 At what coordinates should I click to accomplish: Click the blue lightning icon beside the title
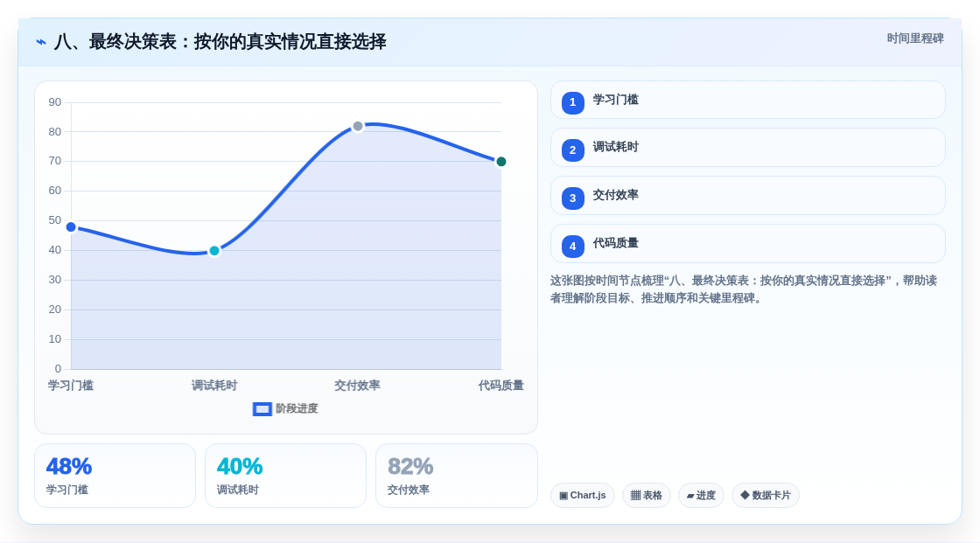click(x=41, y=42)
